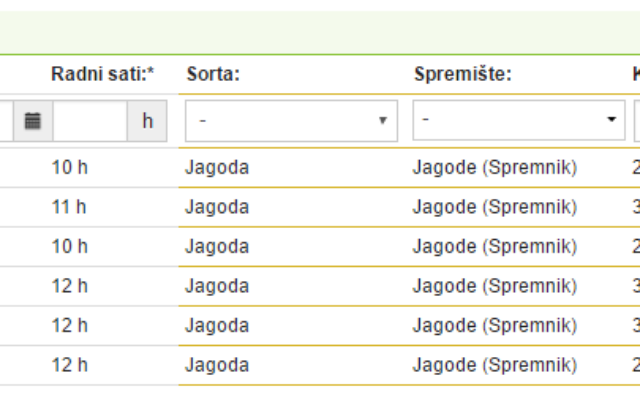Image resolution: width=640 pixels, height=400 pixels.
Task: Click the h unit addon beside hours field
Action: [147, 121]
